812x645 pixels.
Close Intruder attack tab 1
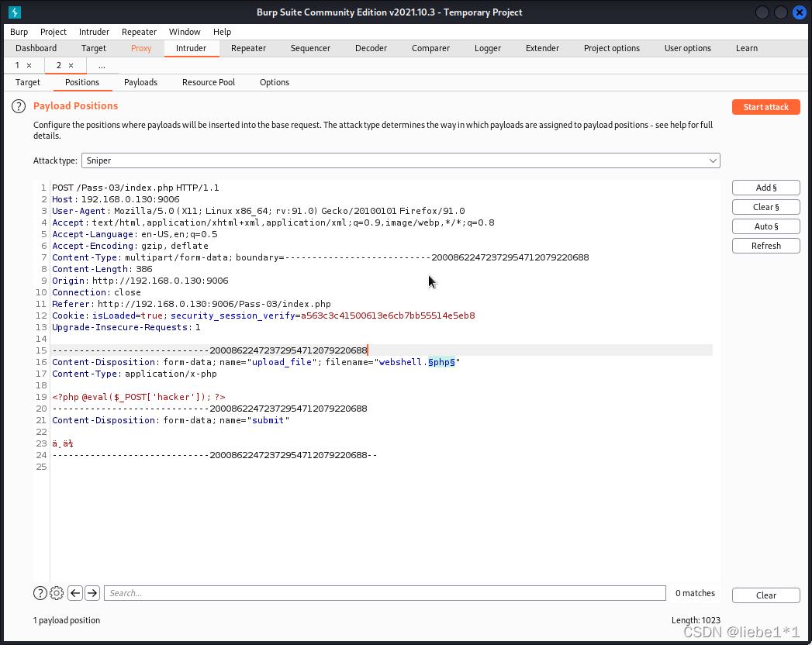click(x=29, y=65)
